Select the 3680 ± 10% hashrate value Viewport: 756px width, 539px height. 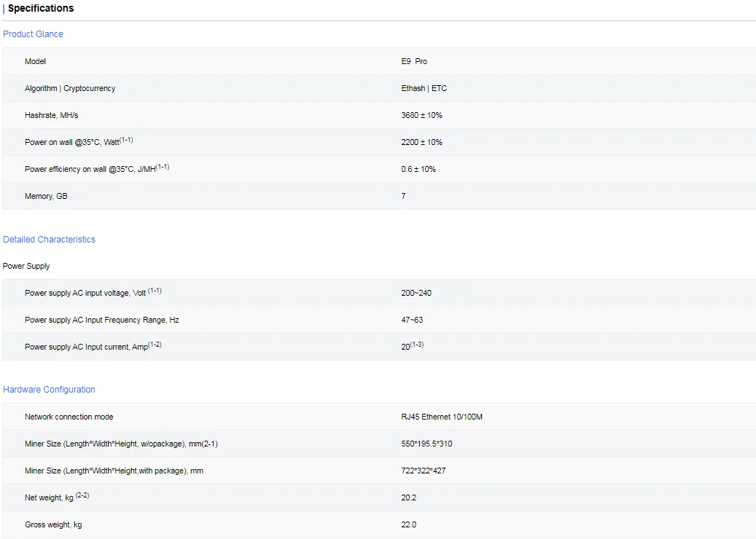(421, 116)
